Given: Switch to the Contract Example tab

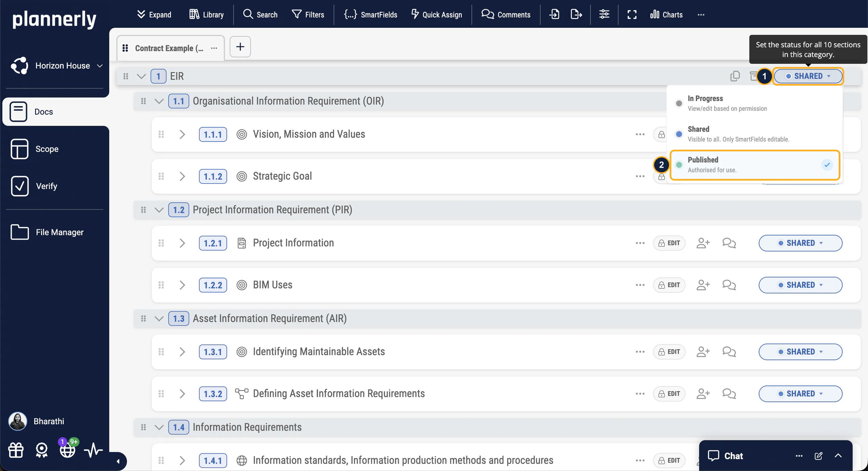Looking at the screenshot, I should (170, 48).
